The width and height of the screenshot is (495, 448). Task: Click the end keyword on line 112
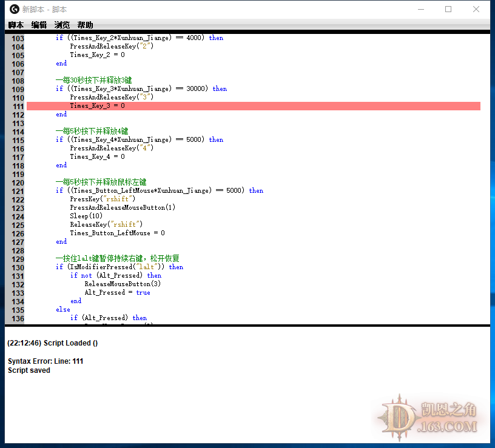61,114
